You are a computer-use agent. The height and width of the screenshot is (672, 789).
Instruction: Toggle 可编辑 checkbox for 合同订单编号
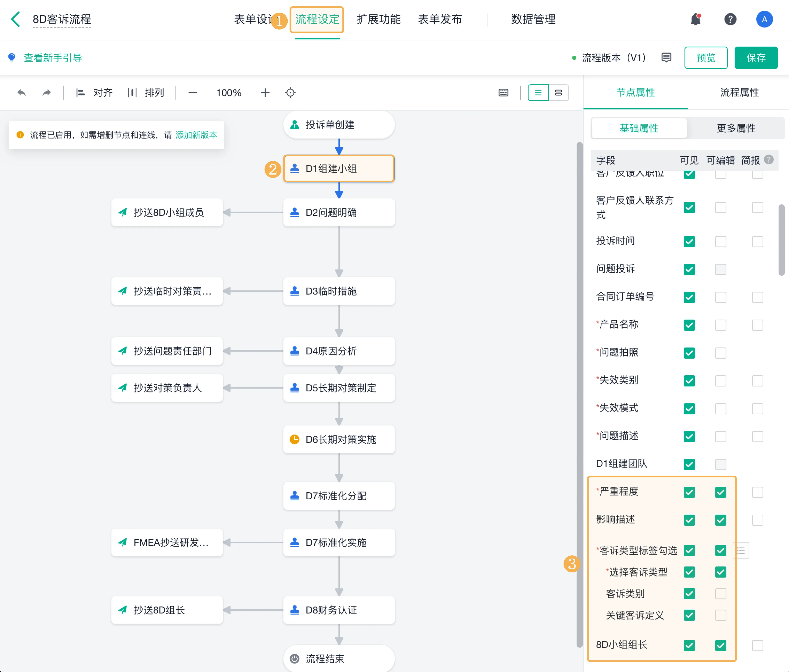(721, 297)
